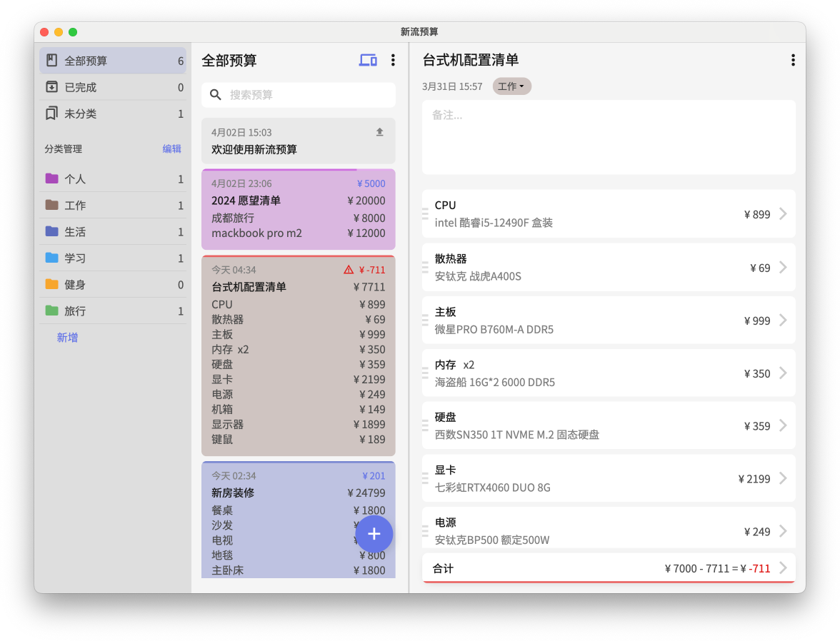Screen dimensions: 840x641
Task: Expand the 合计 total row chevron
Action: click(x=783, y=567)
